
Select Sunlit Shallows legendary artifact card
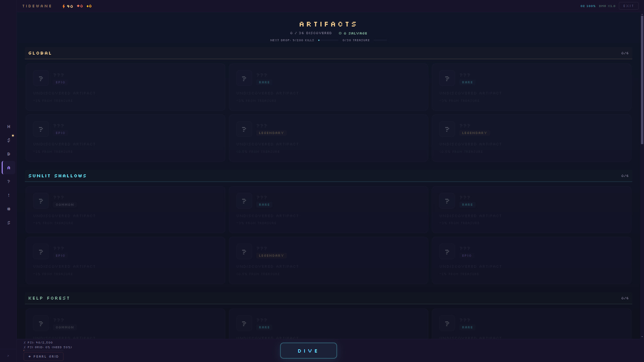click(x=328, y=260)
